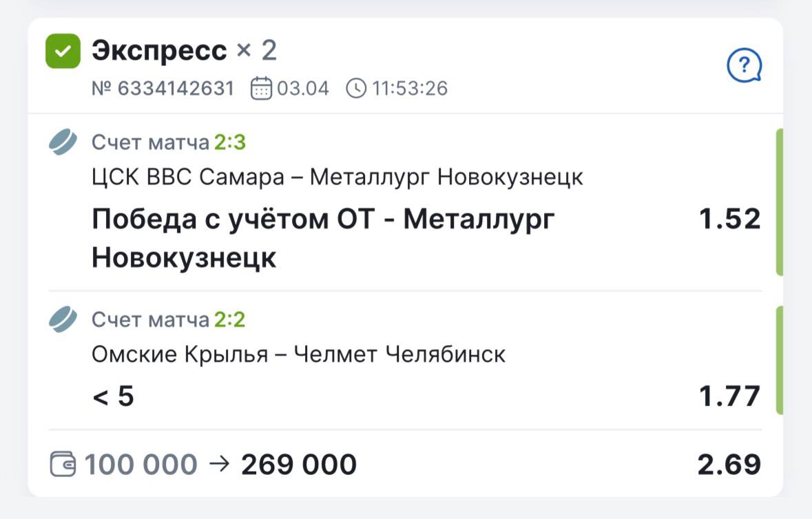Click the match score 2:3
This screenshot has height=519, width=812.
pyautogui.click(x=229, y=143)
